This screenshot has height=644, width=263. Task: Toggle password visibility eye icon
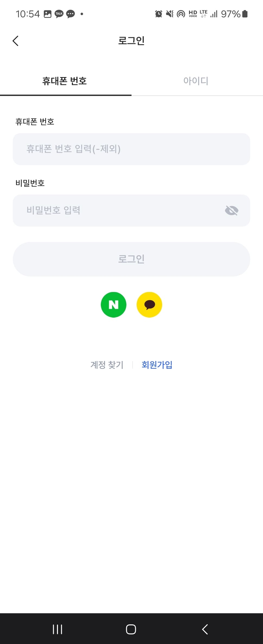tap(232, 211)
